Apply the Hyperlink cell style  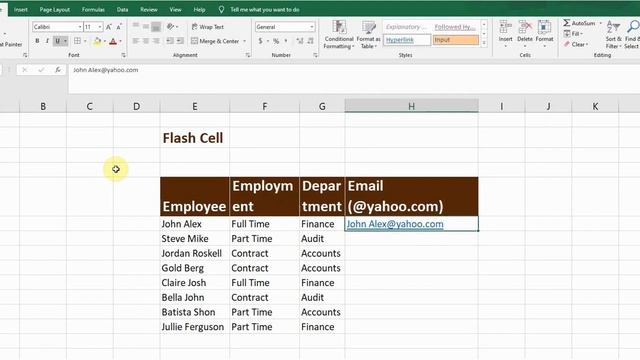[x=407, y=40]
